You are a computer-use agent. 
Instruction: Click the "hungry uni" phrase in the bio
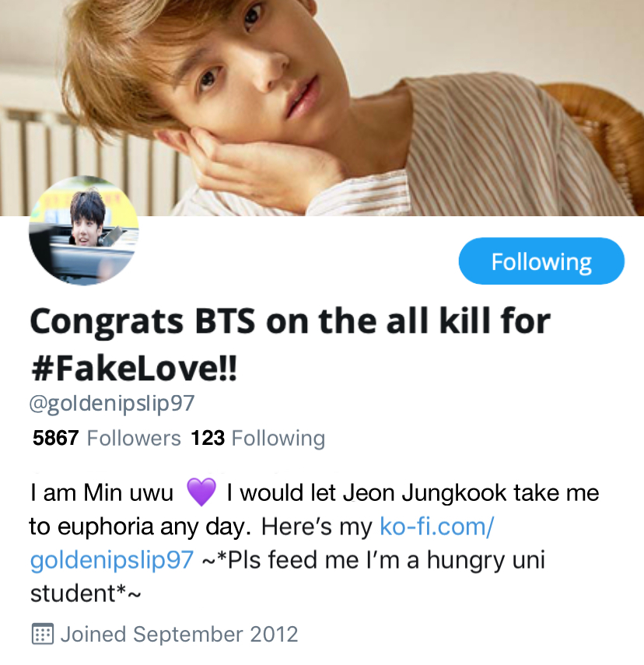[486, 561]
